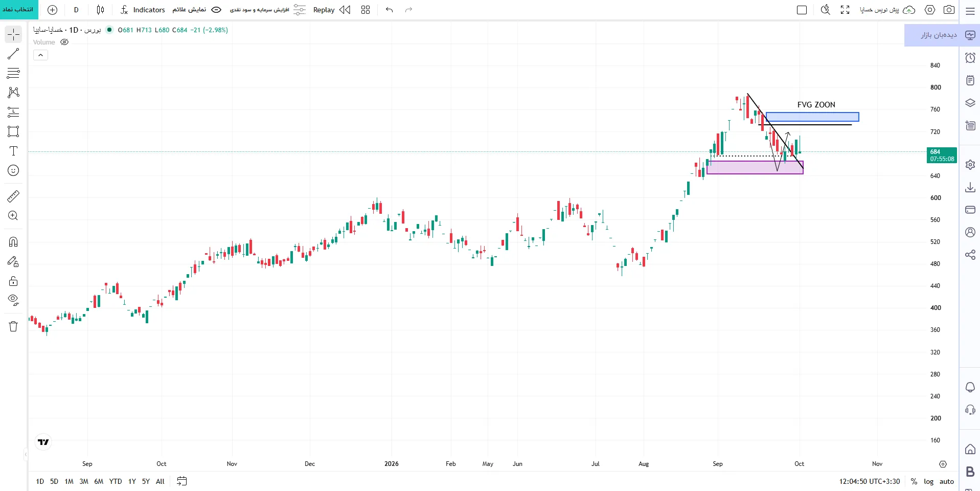Delete all drawings with trash icon
This screenshot has height=491, width=980.
tap(13, 326)
